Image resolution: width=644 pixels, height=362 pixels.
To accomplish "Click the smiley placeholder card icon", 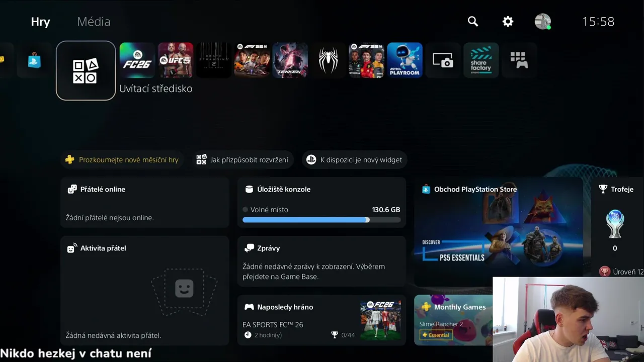I will (184, 289).
